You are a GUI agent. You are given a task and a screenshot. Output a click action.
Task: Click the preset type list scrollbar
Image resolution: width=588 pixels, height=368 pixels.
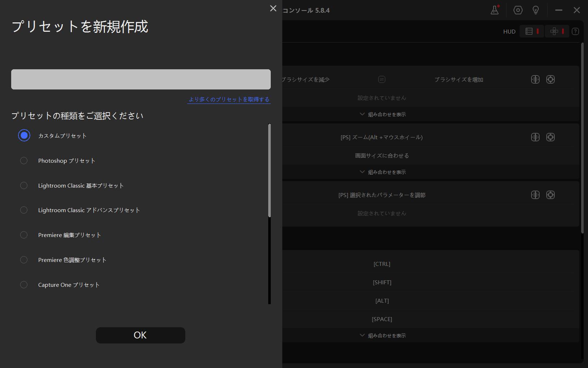269,170
